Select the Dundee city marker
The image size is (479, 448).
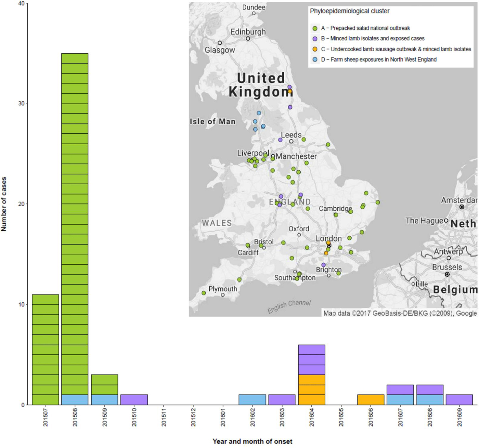(x=254, y=13)
